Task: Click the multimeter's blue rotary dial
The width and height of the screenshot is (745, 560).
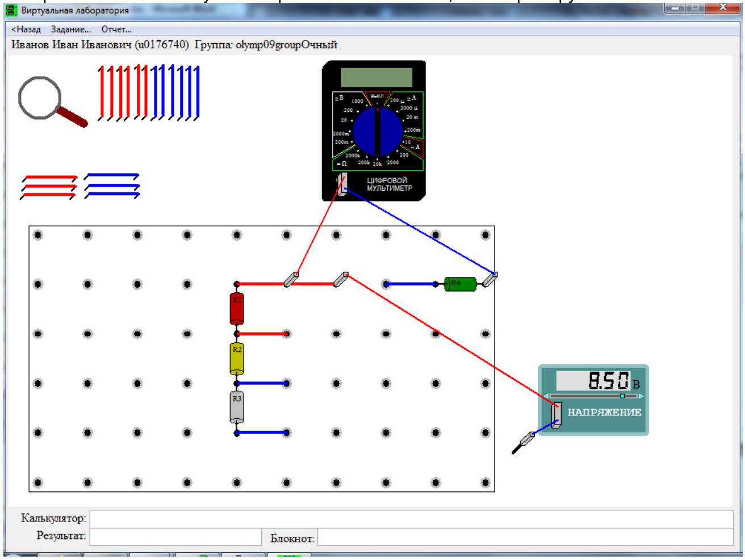Action: [378, 132]
